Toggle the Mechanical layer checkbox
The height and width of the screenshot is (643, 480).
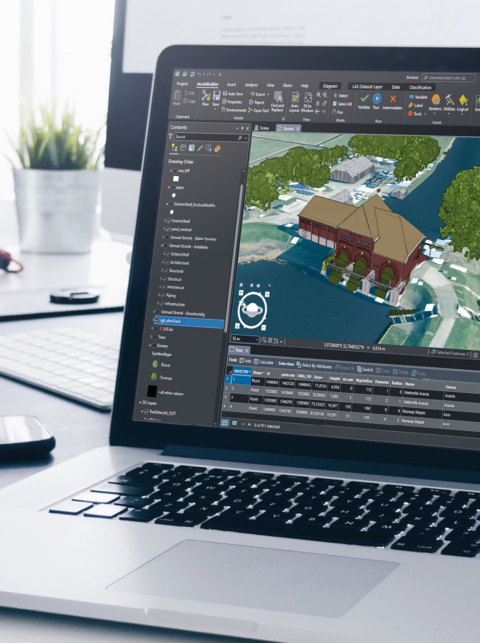point(164,287)
